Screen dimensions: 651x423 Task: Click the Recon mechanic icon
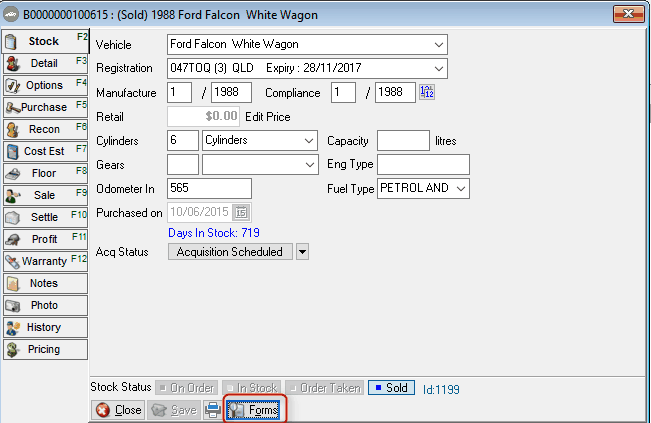[12, 130]
